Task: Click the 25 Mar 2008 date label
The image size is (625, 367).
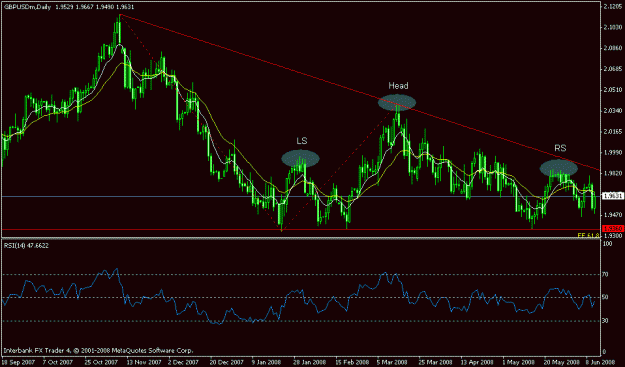Action: click(x=435, y=363)
